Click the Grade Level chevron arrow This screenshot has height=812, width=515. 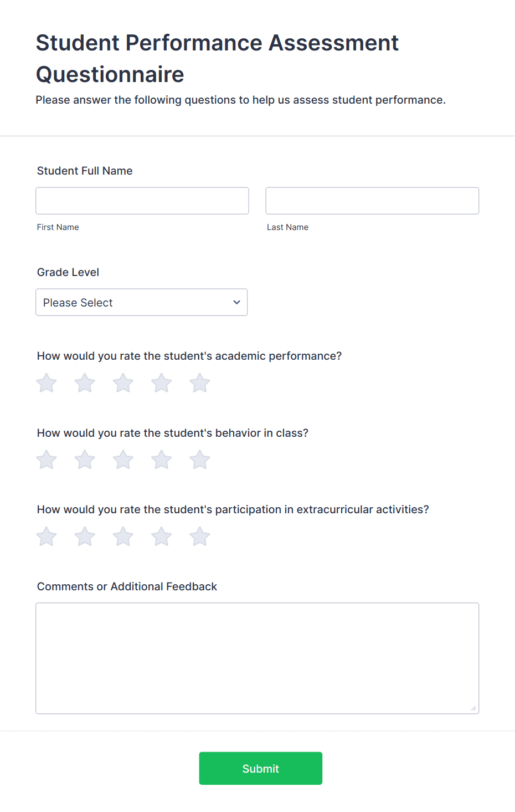click(237, 303)
